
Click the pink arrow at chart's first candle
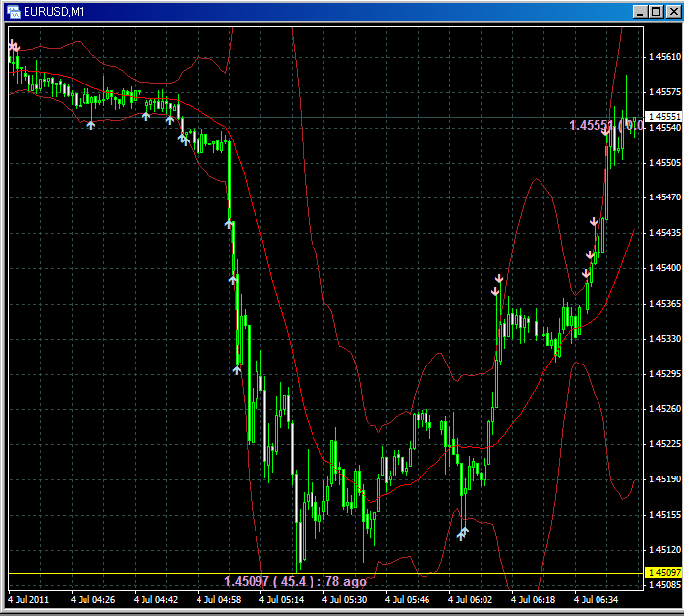pyautogui.click(x=13, y=46)
